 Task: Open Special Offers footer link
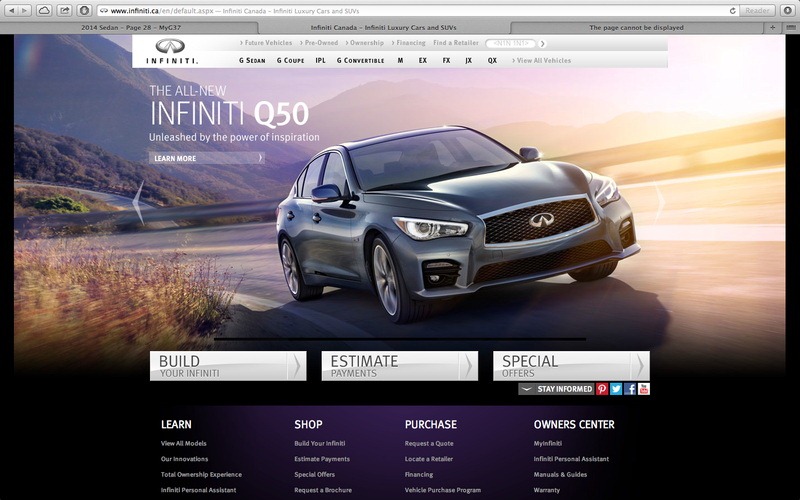[315, 474]
